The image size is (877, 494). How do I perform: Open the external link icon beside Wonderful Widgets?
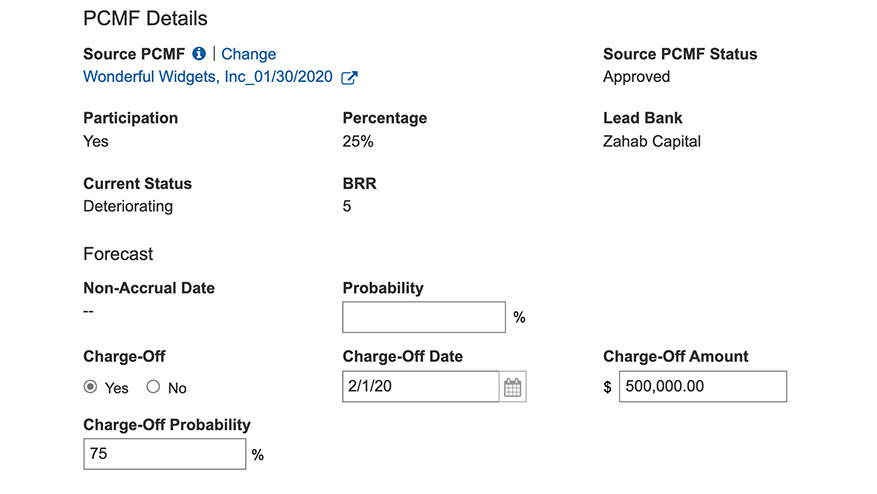349,78
